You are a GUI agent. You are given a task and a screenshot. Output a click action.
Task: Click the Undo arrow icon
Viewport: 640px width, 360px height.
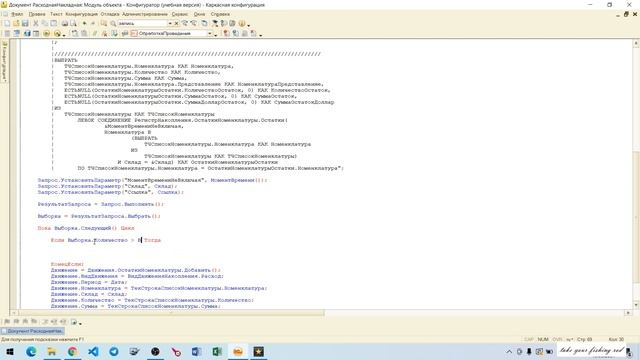click(84, 24)
